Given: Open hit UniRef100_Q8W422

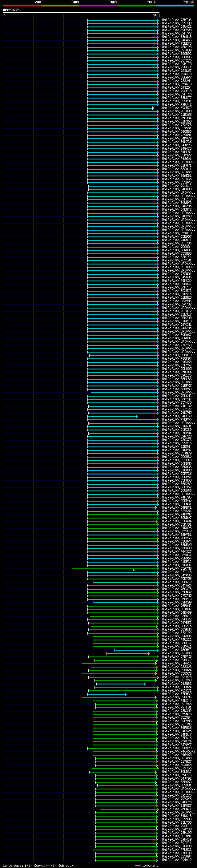Looking at the screenshot, I should (x=177, y=26).
